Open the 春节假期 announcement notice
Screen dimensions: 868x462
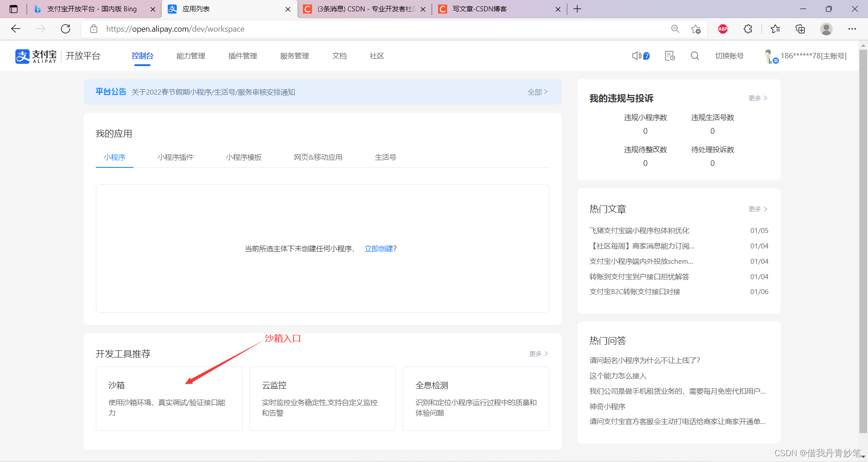[213, 92]
